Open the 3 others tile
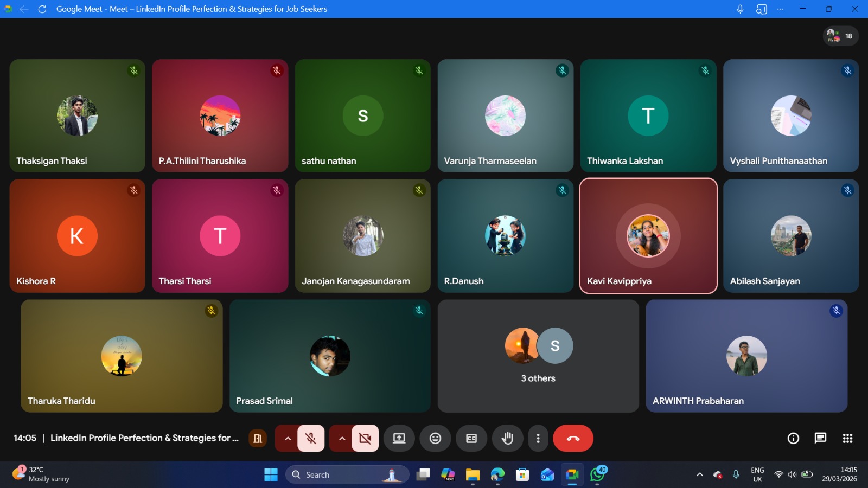This screenshot has height=488, width=868. pos(538,356)
